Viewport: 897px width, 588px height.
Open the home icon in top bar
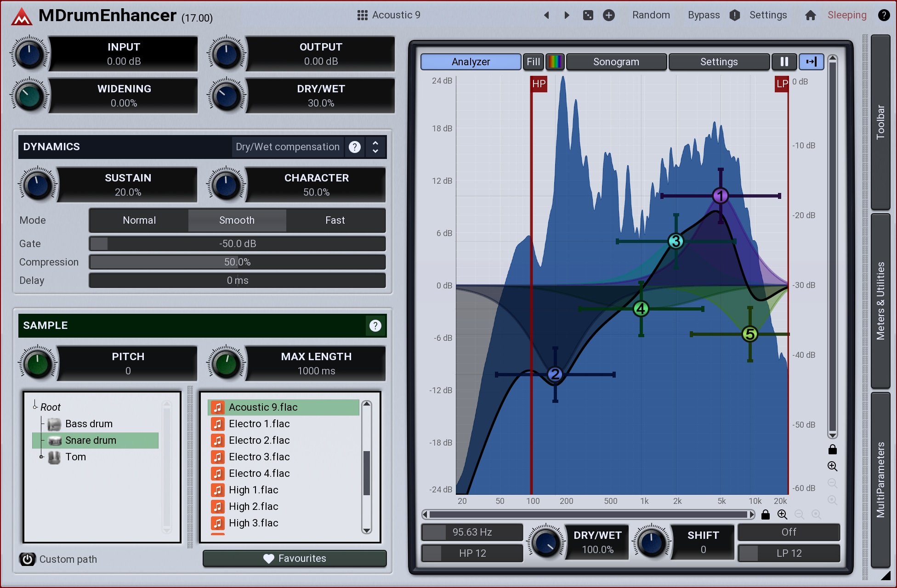coord(810,15)
